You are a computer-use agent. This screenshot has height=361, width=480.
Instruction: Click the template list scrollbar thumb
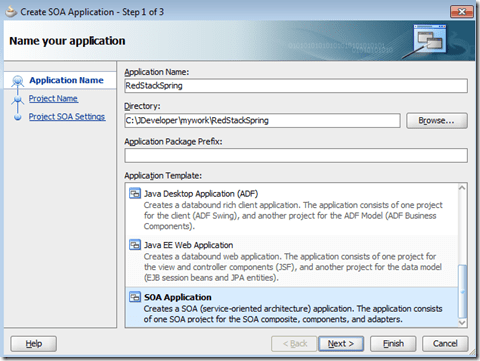(x=462, y=291)
